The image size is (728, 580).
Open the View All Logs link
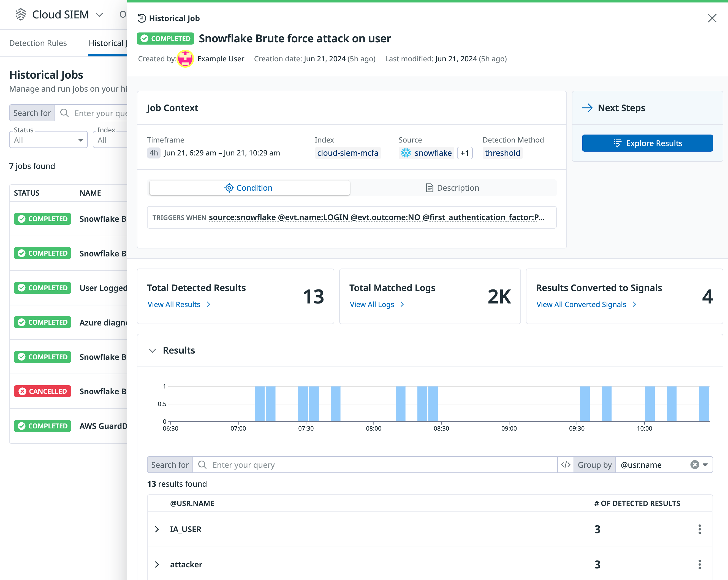[376, 304]
